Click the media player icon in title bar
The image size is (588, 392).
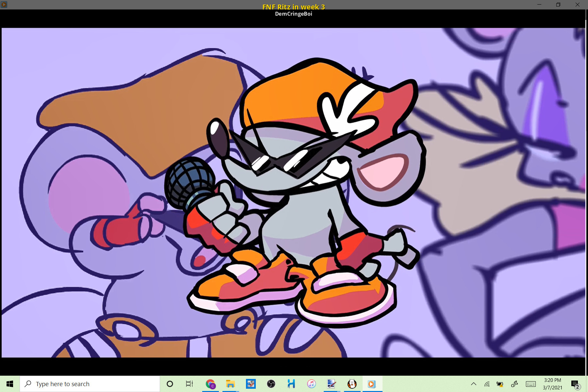coord(4,5)
